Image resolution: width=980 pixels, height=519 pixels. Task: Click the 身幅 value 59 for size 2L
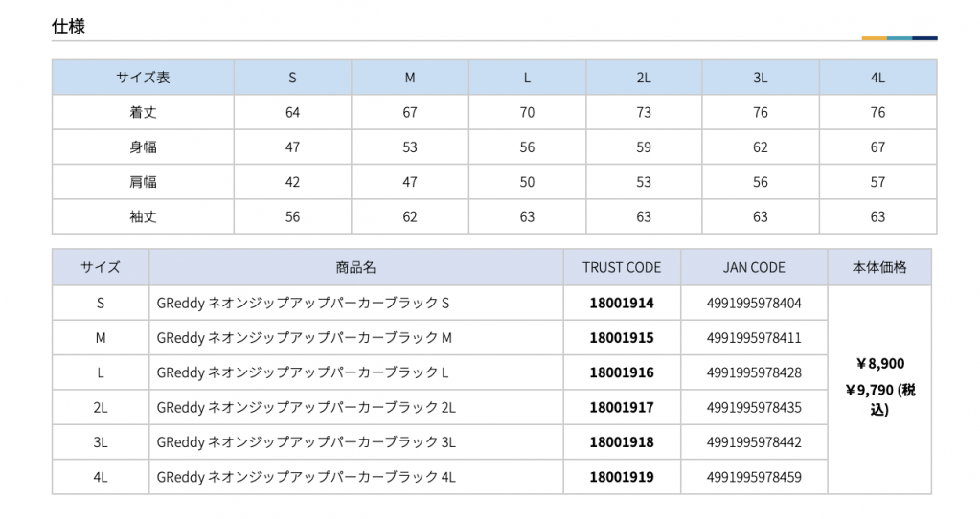point(644,147)
